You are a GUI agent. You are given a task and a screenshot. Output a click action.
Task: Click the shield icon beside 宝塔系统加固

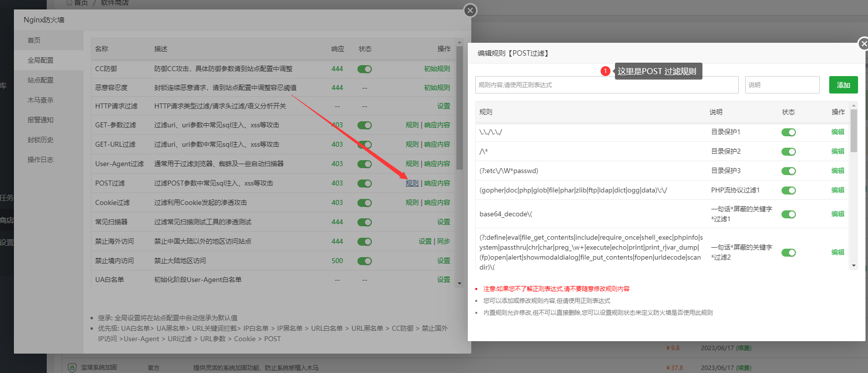tap(72, 368)
